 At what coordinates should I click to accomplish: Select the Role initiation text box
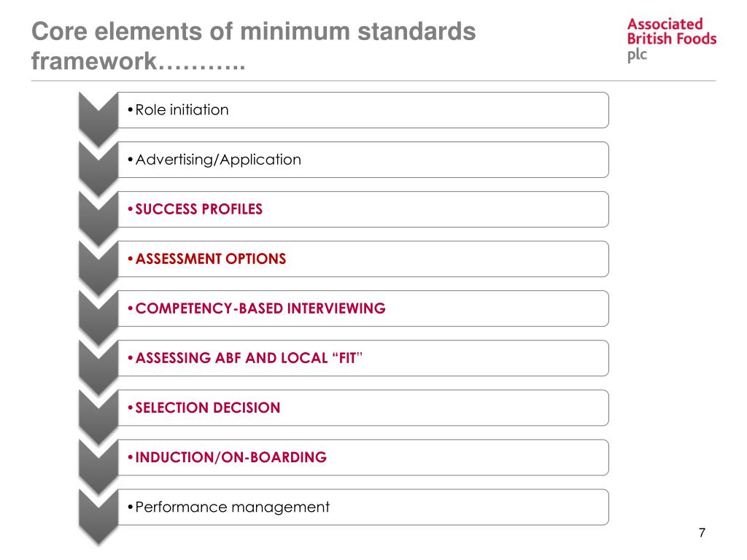(363, 110)
